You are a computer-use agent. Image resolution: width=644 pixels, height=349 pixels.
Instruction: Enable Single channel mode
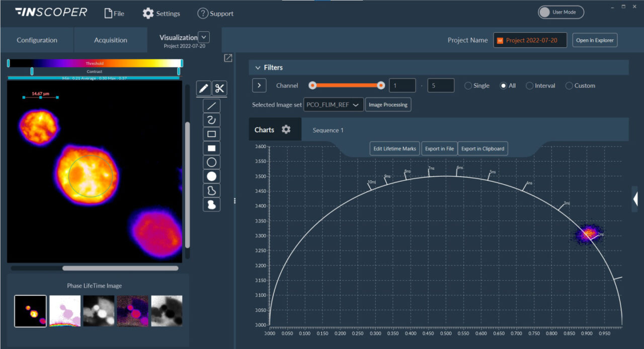pyautogui.click(x=467, y=86)
